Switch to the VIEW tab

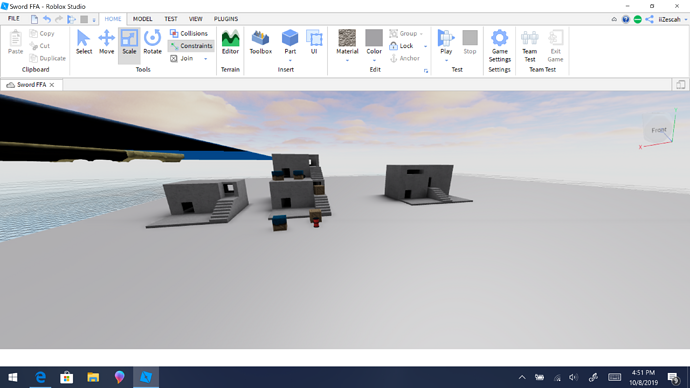click(x=195, y=19)
